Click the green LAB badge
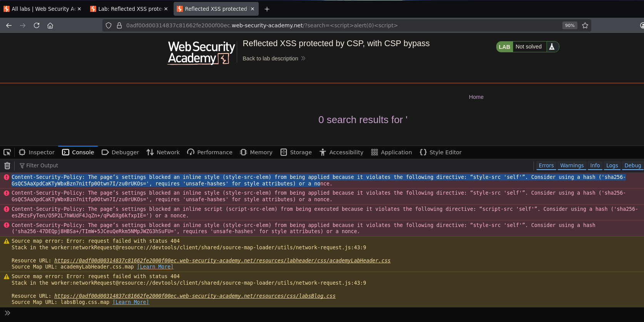 pos(504,47)
